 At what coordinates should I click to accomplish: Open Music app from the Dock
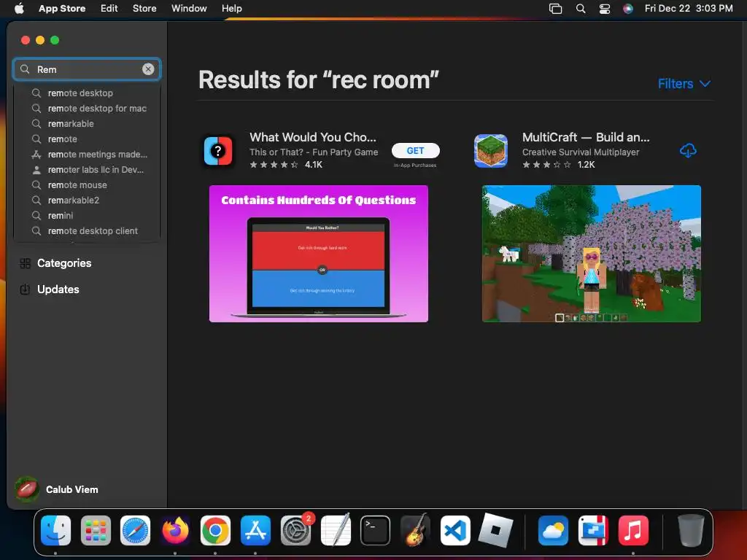coord(633,530)
